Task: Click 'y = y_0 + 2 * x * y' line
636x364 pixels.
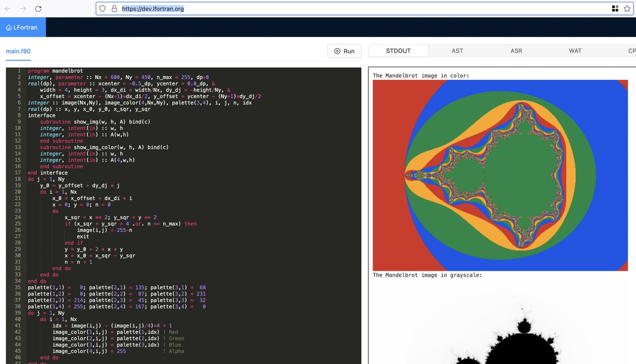Action: (94, 249)
